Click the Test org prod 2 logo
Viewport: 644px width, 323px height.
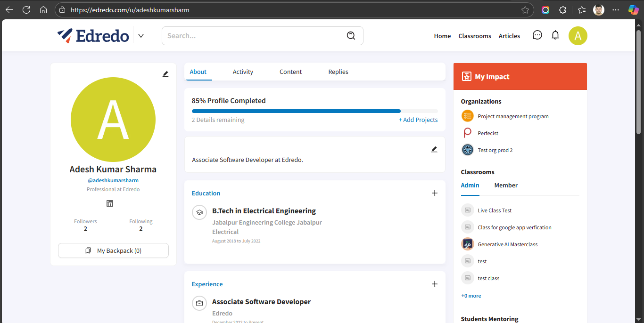[x=468, y=150]
